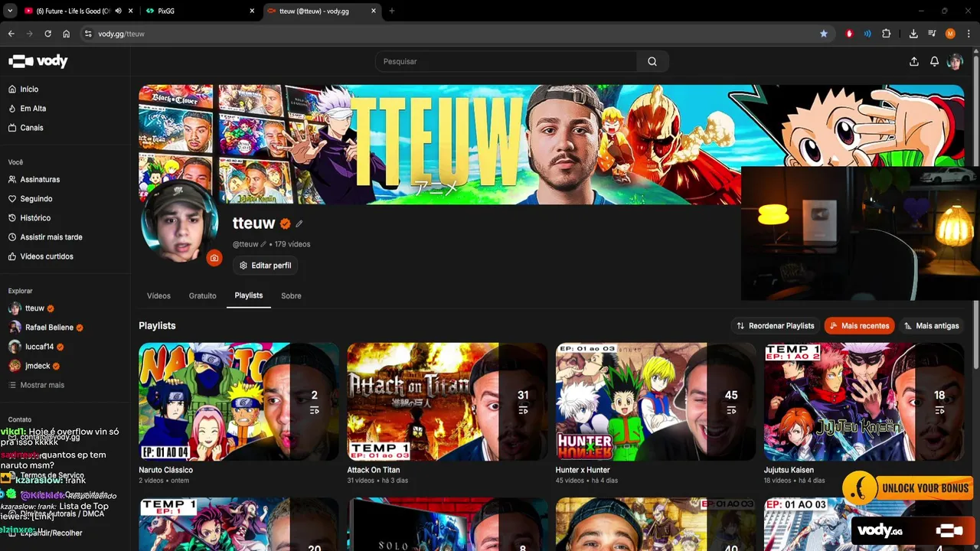980x551 pixels.
Task: Open new browser tab with plus
Action: click(x=392, y=11)
